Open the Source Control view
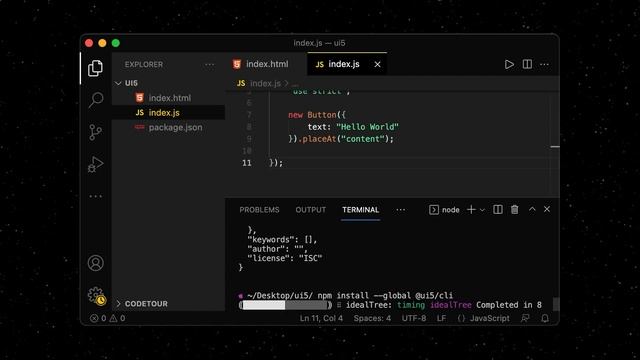This screenshot has height=360, width=640. (96, 132)
